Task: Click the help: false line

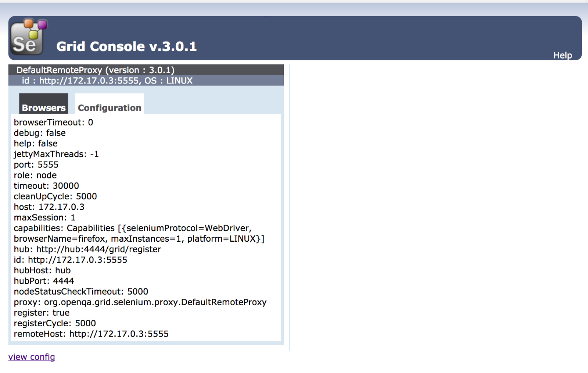Action: click(x=36, y=143)
